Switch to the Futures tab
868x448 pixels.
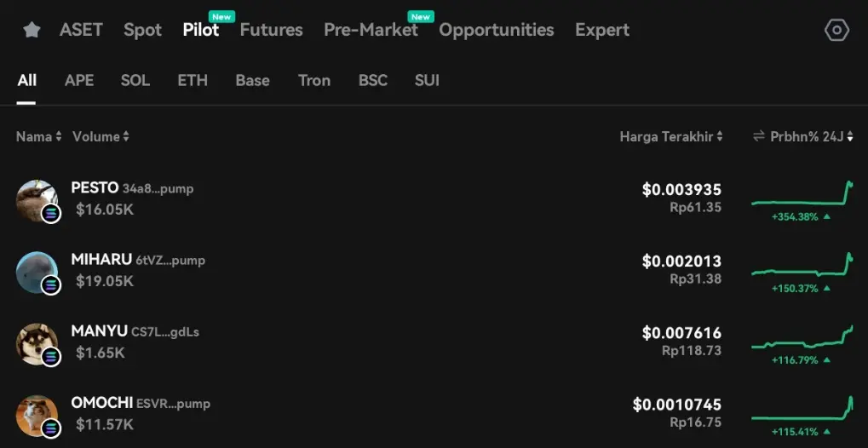click(271, 30)
